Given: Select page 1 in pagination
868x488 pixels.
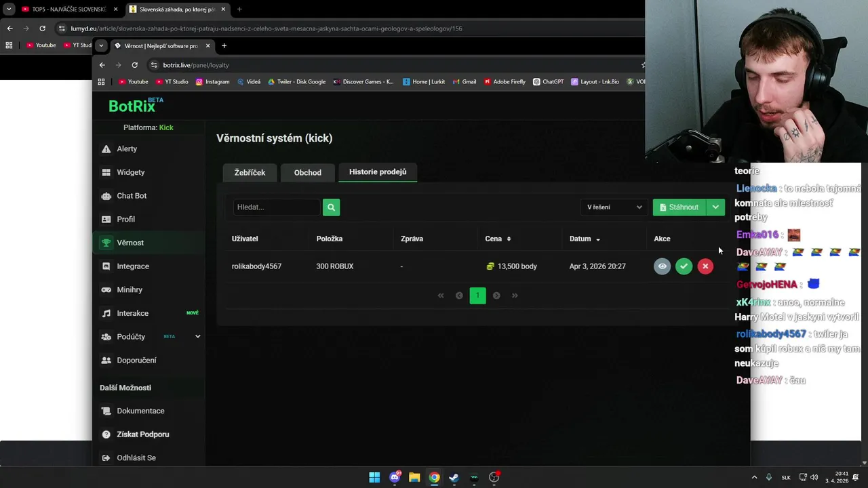Looking at the screenshot, I should click(x=477, y=296).
